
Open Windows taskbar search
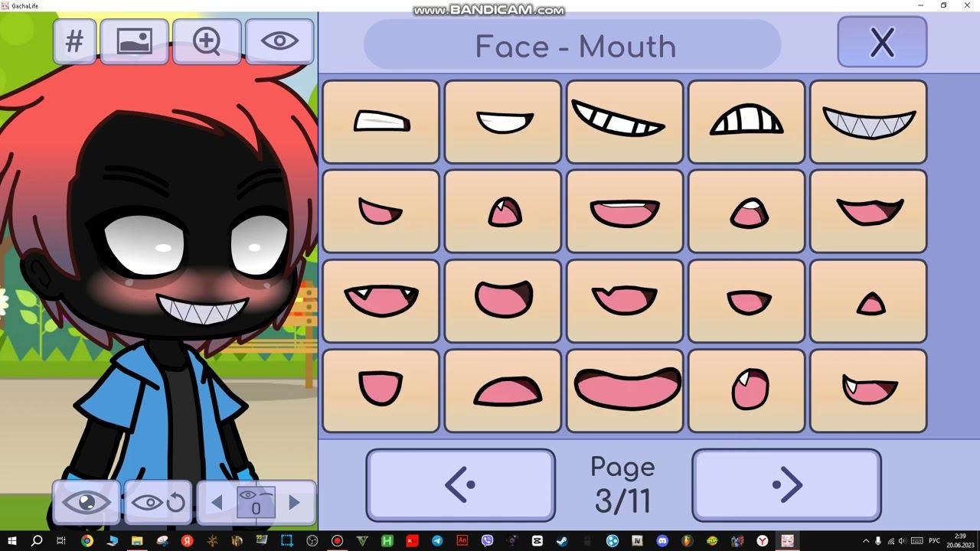(37, 541)
